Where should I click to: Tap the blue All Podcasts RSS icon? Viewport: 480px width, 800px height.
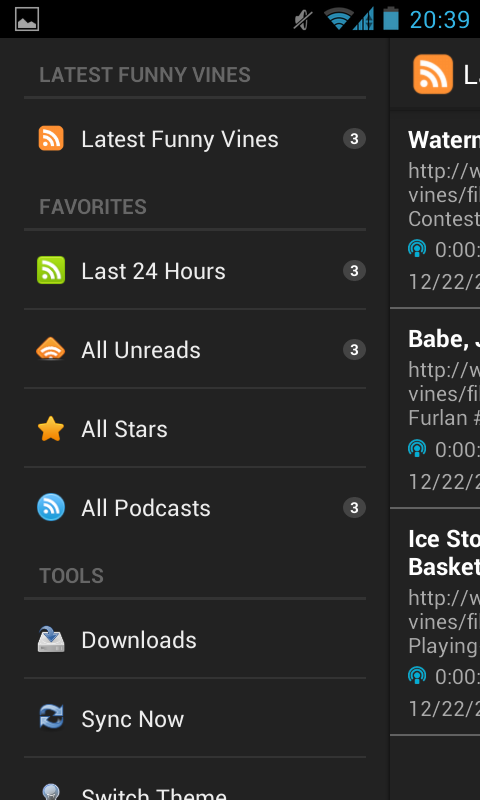[51, 508]
